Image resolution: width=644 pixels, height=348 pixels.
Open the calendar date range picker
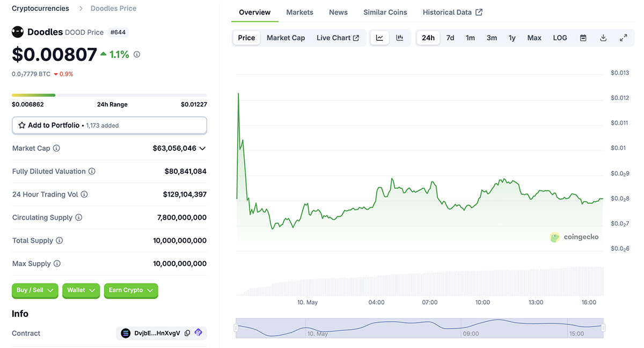pos(583,38)
